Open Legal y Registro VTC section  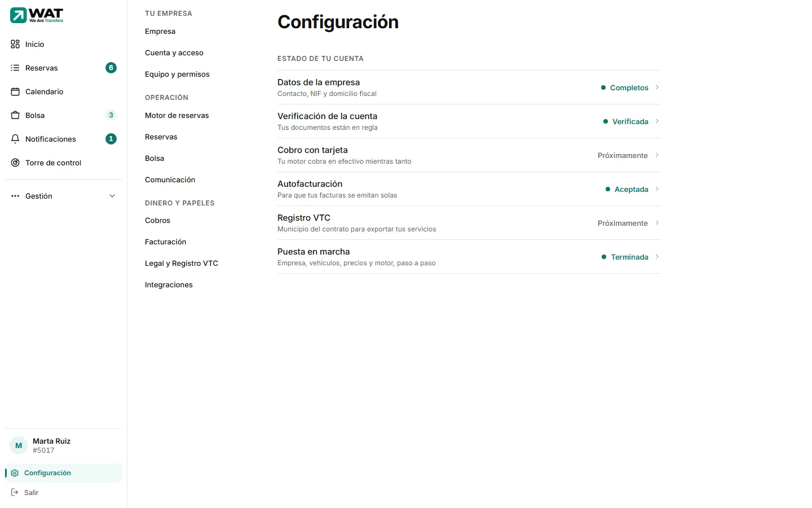(182, 263)
